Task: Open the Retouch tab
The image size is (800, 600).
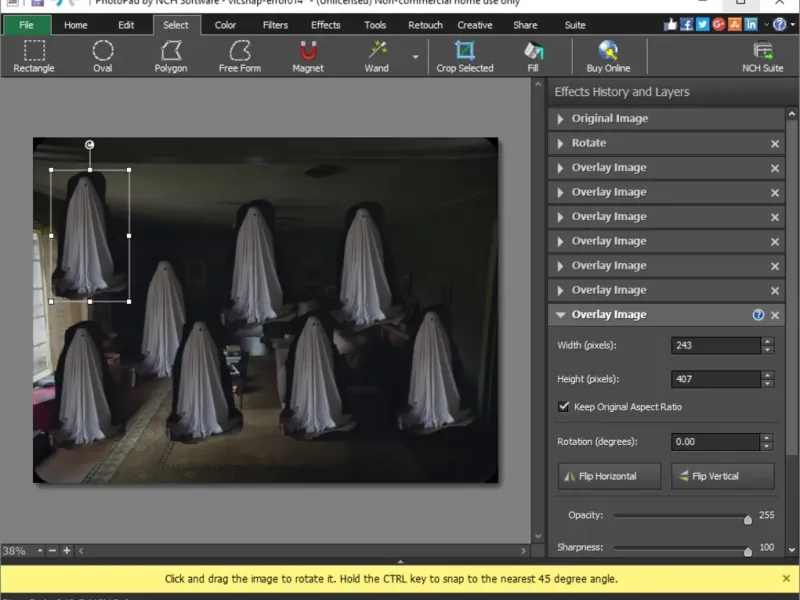Action: 425,25
